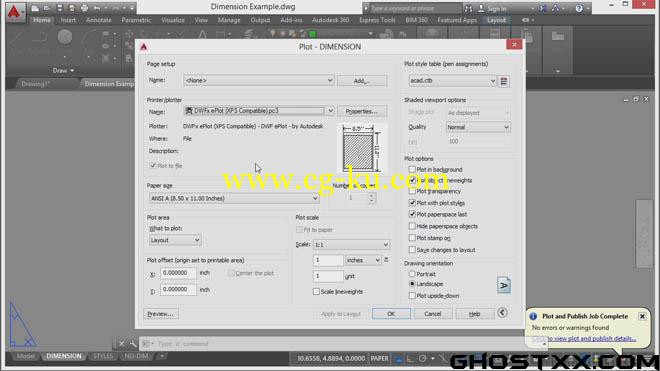Viewport: 660px width, 371px height.
Task: Click the Properties... plotter button
Action: point(362,111)
